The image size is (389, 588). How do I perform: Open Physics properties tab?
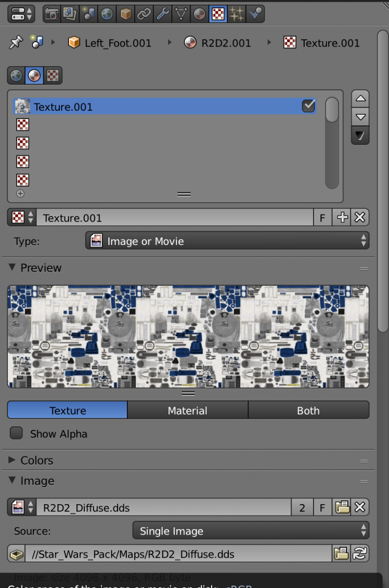point(255,14)
